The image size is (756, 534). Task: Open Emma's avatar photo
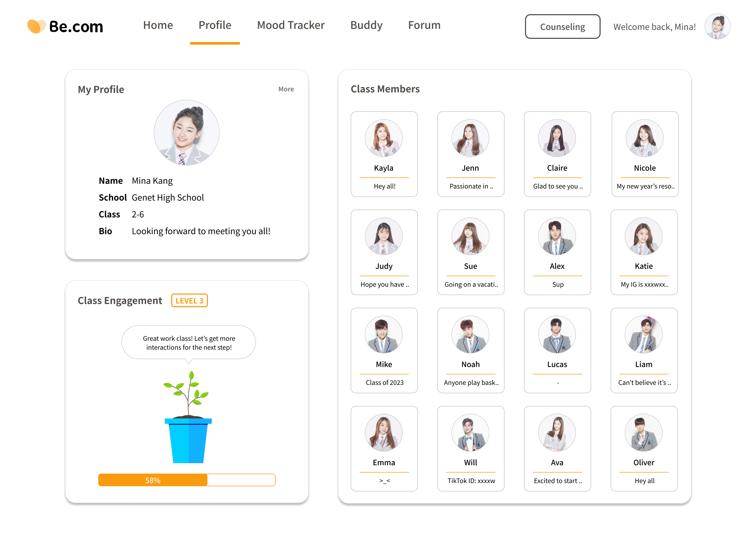[x=384, y=432]
